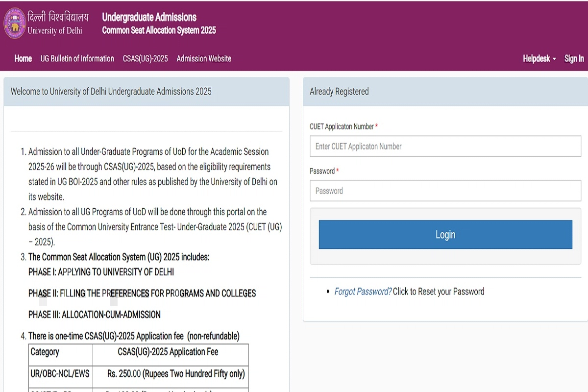This screenshot has height=392, width=588.
Task: Select the UR/OBC-NCL/EWS table cell
Action: tap(60, 374)
